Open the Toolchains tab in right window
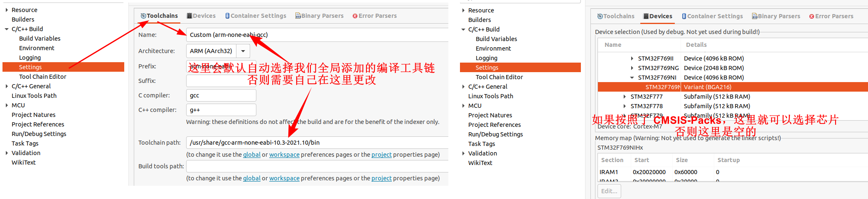The width and height of the screenshot is (868, 199). point(616,16)
